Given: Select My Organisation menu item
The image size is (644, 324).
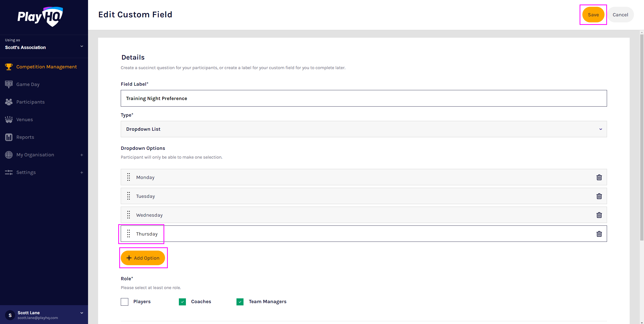Looking at the screenshot, I should click(35, 155).
